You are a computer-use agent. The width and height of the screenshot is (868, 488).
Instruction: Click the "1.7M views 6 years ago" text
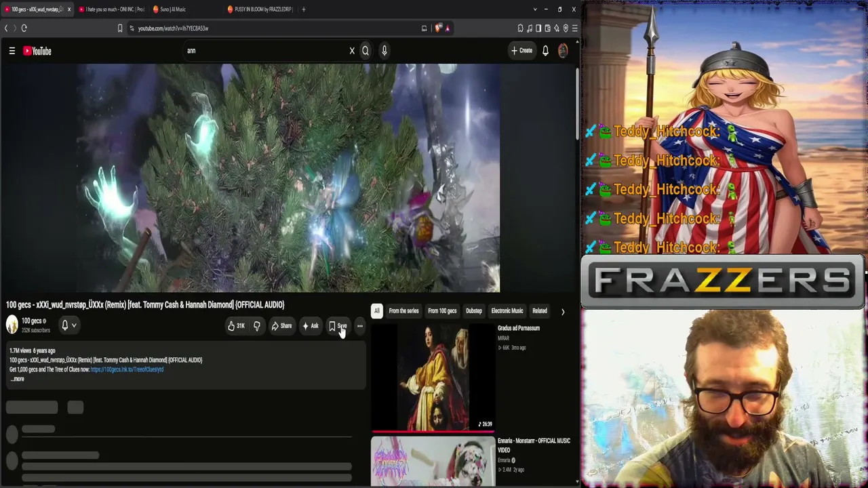point(33,350)
